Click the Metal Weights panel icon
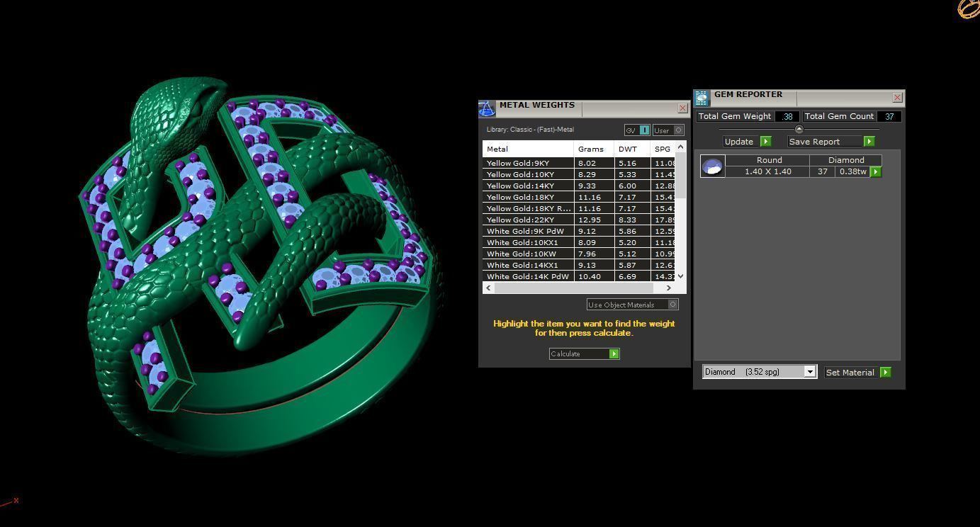This screenshot has height=527, width=980. pyautogui.click(x=487, y=108)
